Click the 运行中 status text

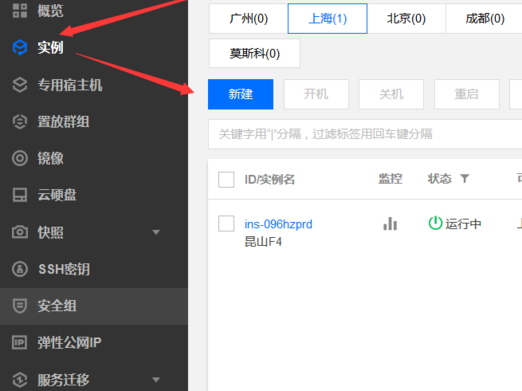coord(463,224)
